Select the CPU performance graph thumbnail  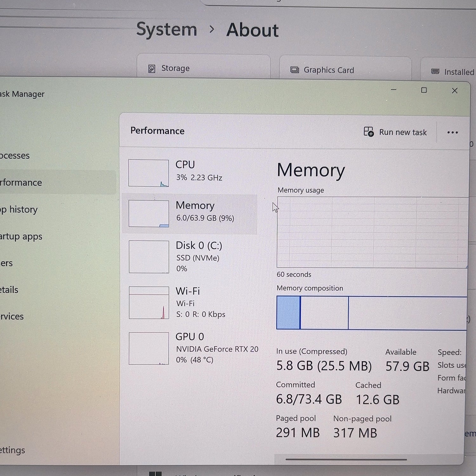[x=149, y=173]
